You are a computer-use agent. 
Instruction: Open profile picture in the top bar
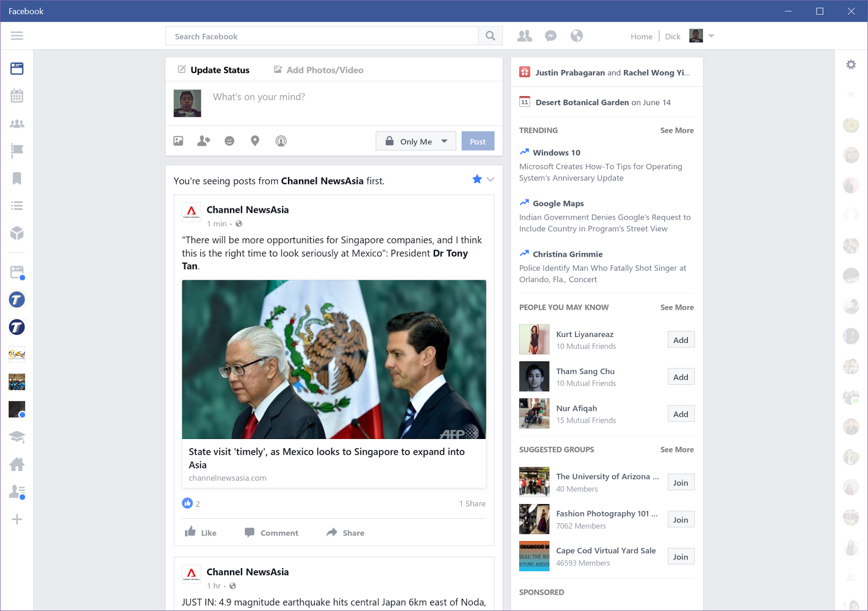click(x=696, y=36)
